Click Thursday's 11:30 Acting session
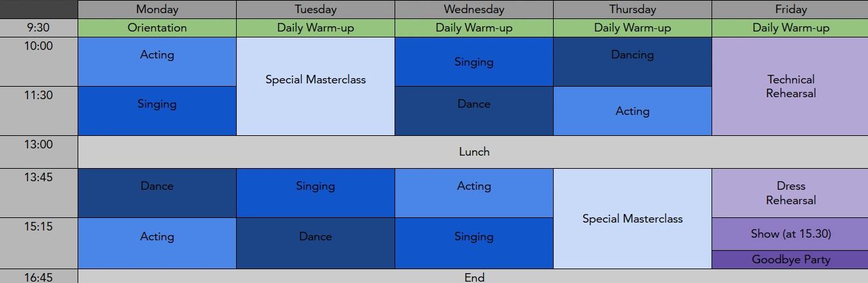Image resolution: width=868 pixels, height=283 pixels. tap(632, 111)
